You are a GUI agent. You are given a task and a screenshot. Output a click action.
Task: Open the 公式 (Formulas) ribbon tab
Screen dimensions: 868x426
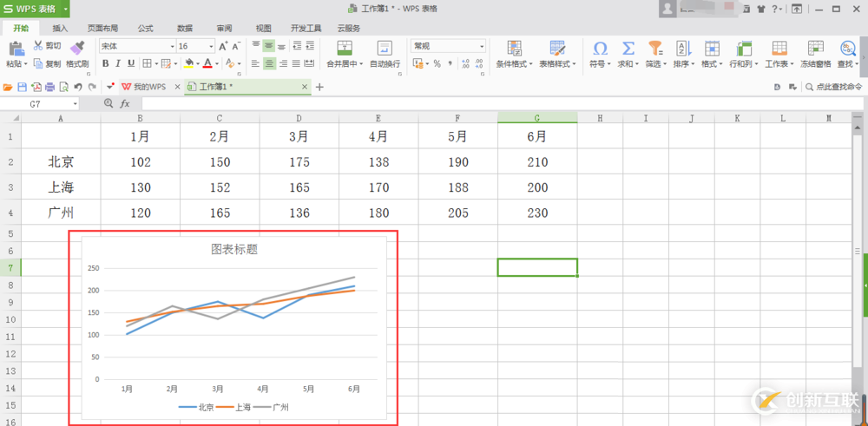[145, 28]
